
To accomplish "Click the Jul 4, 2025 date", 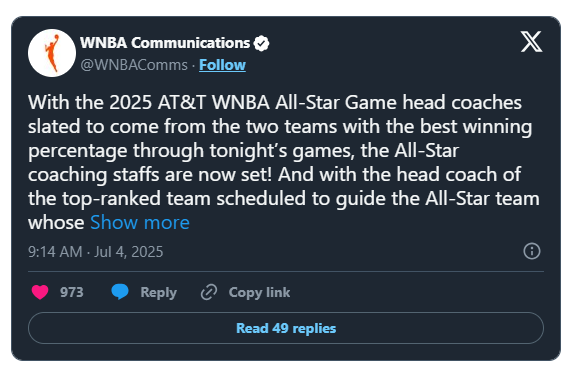I will pyautogui.click(x=129, y=252).
